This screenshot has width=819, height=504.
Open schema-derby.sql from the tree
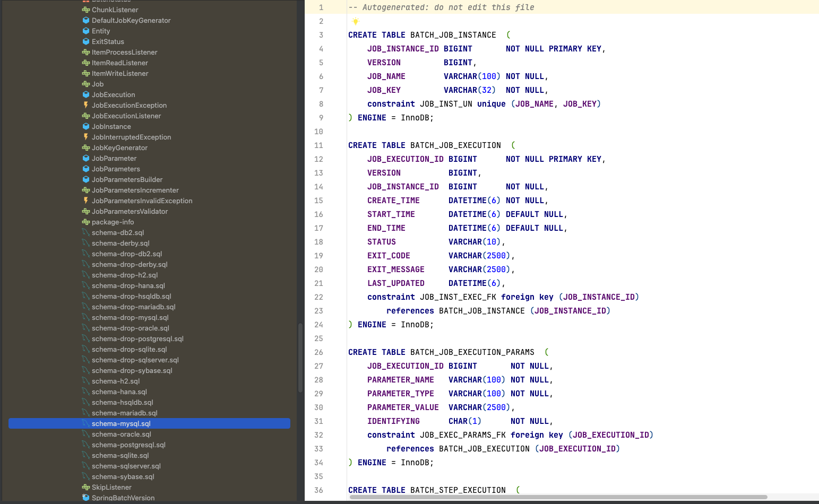[120, 243]
